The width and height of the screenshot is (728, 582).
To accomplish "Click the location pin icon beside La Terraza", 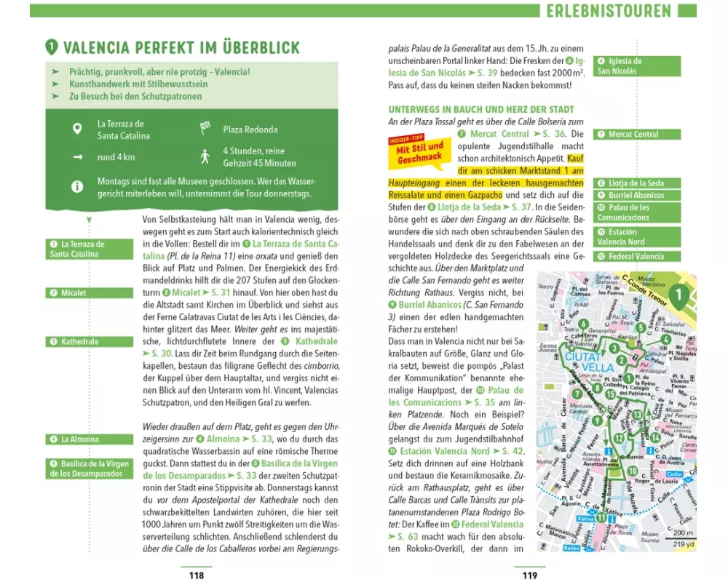I will click(76, 129).
